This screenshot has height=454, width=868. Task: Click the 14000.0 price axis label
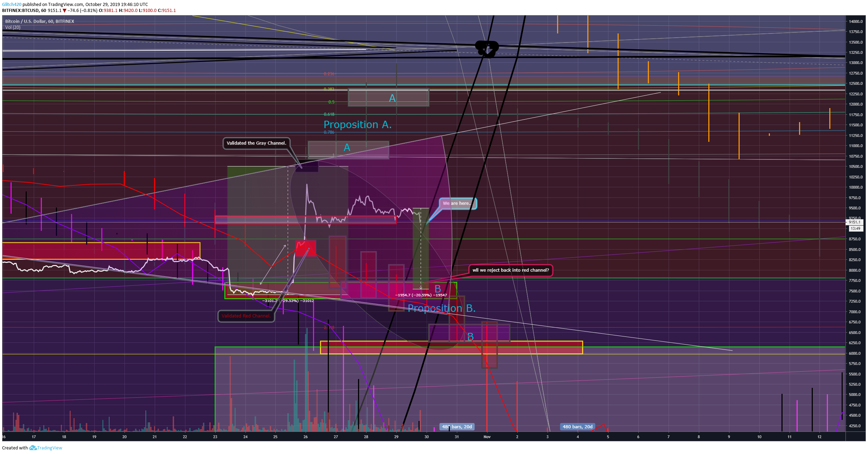click(855, 21)
